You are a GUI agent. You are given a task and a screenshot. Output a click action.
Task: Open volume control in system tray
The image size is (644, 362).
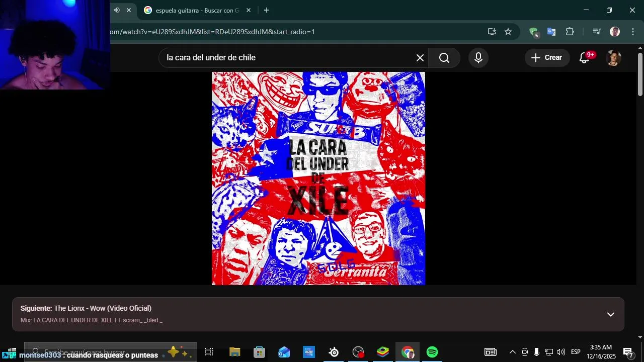(561, 352)
